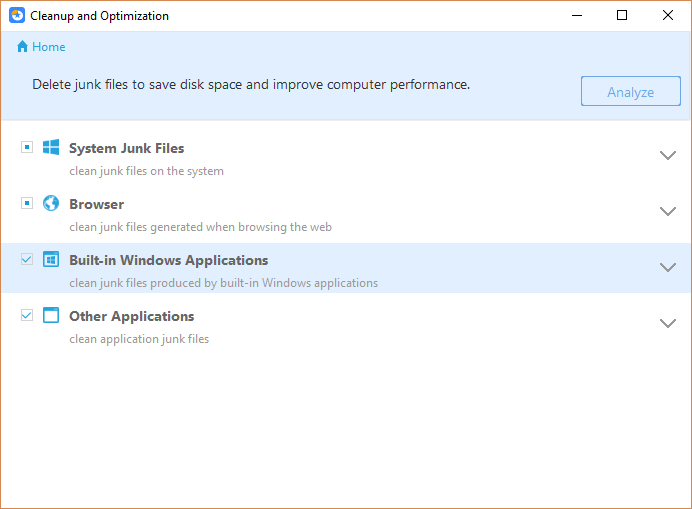Select the System Junk Files row title
Image resolution: width=692 pixels, height=509 pixels.
pyautogui.click(x=126, y=148)
